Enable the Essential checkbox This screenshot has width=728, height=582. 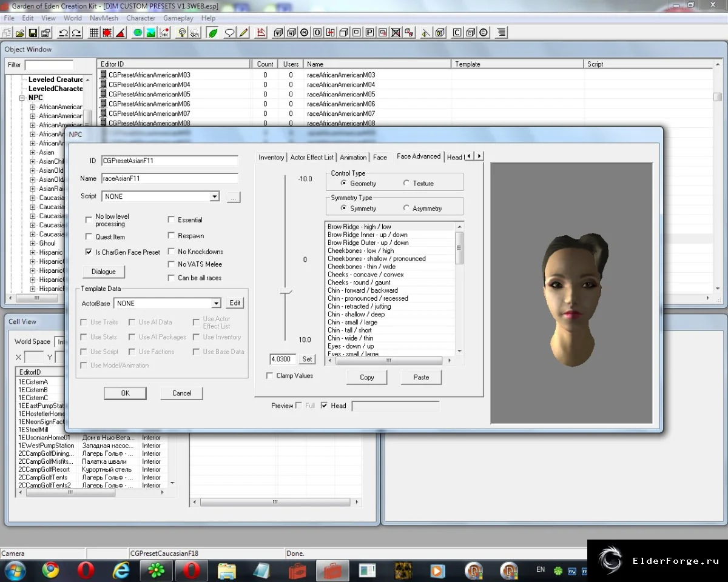click(x=171, y=220)
